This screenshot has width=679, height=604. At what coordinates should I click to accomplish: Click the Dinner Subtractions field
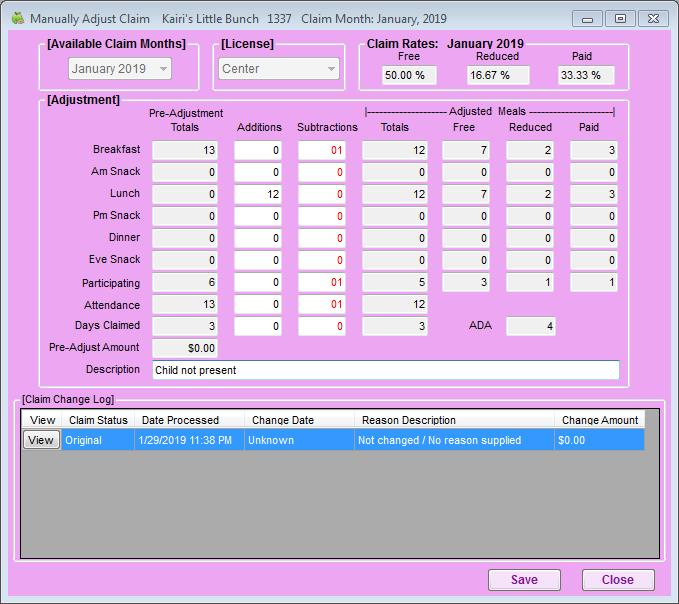coord(321,238)
